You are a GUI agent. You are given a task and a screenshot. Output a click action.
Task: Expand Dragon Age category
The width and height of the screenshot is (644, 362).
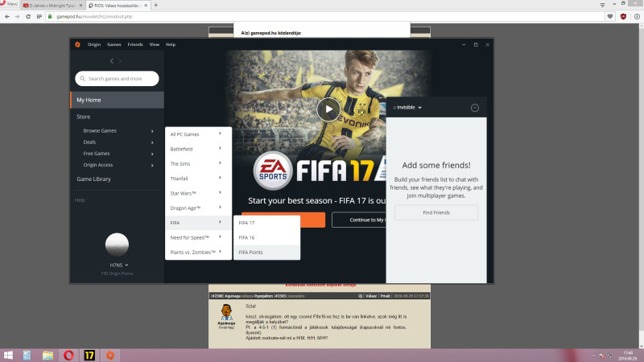tap(198, 208)
